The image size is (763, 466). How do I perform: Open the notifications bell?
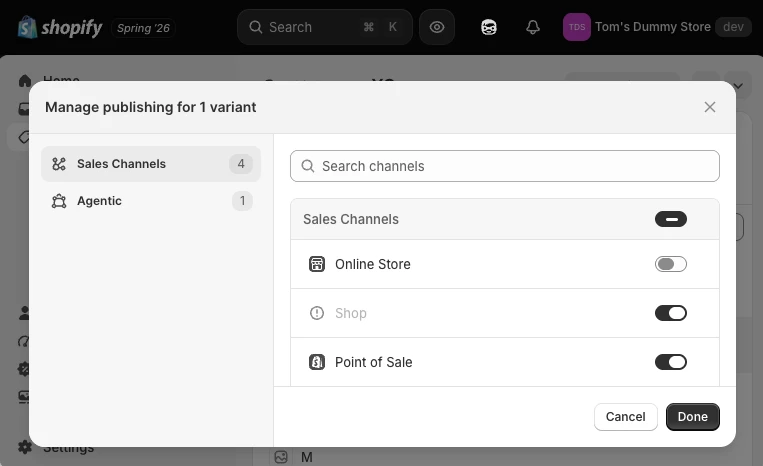tap(533, 27)
